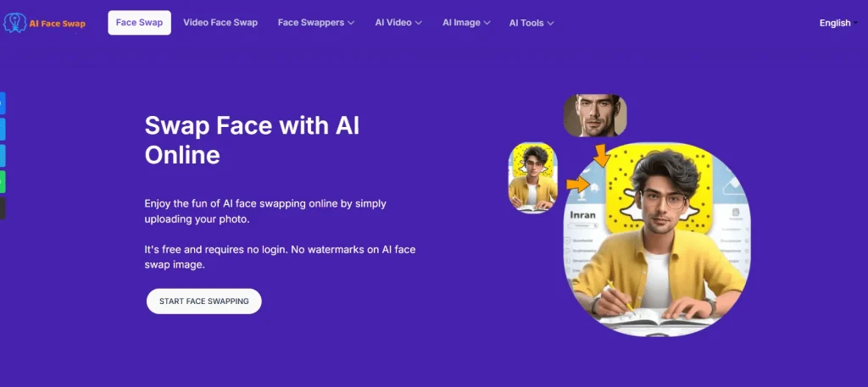Click the AI Face Swap logo icon
868x387 pixels.
click(14, 23)
